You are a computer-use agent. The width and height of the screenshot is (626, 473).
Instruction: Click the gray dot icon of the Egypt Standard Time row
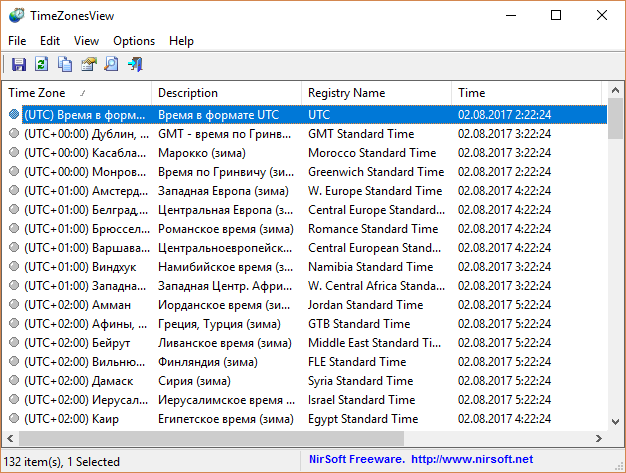14,418
